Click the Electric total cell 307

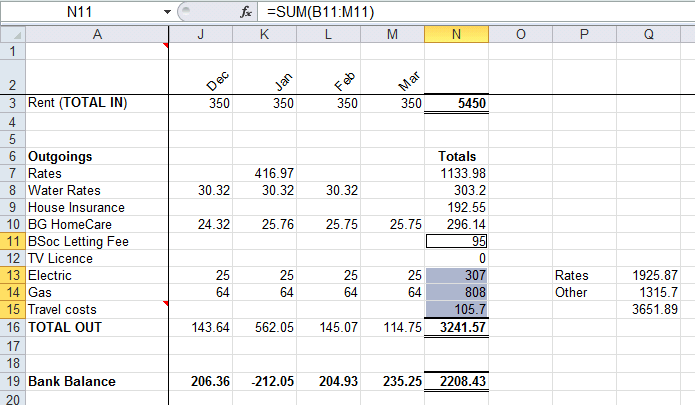456,275
